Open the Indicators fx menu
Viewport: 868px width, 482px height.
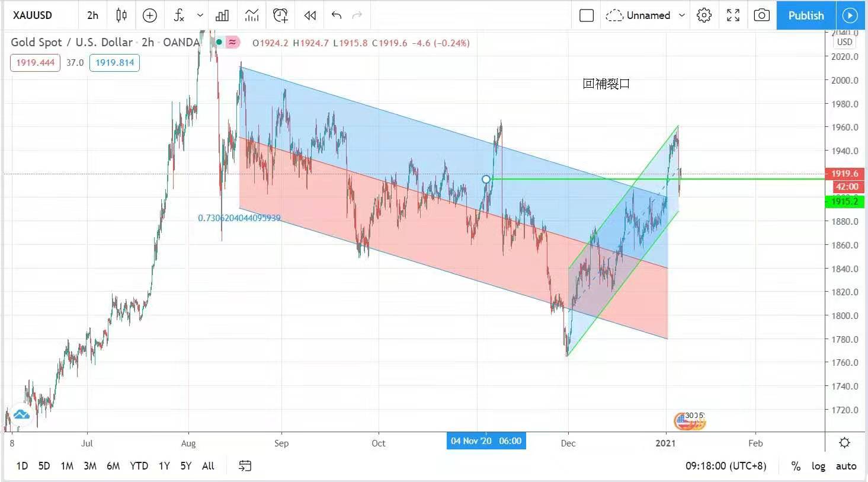pos(179,15)
